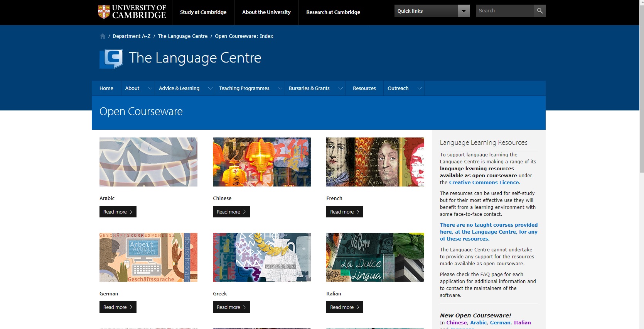Open the Arabic link under New Open Courseware

click(479, 323)
